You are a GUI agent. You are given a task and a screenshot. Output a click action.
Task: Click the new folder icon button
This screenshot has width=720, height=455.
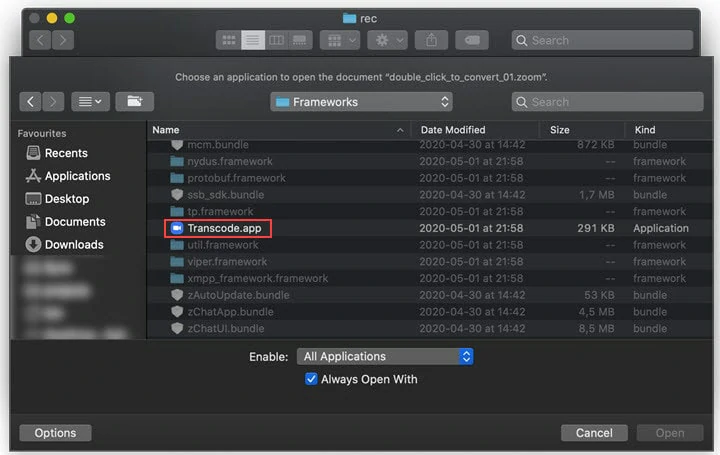click(x=135, y=101)
